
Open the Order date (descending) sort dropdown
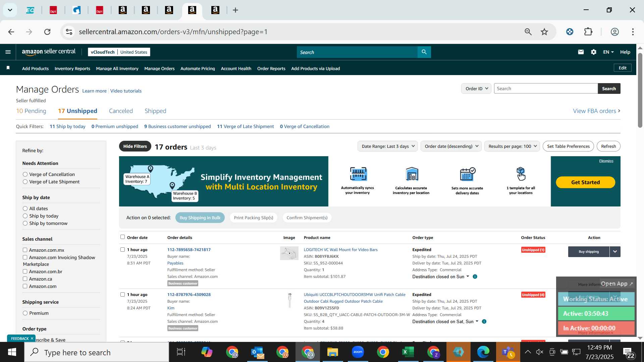[x=451, y=146]
